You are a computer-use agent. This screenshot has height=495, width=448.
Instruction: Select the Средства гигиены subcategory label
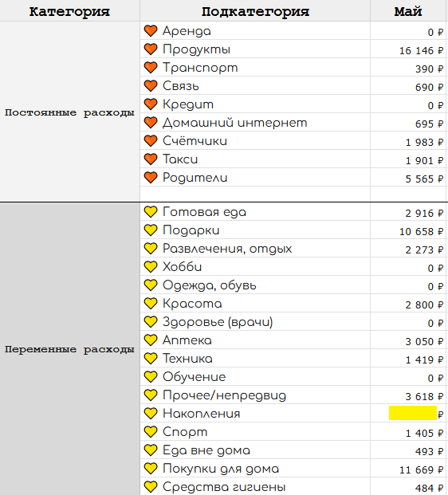click(224, 487)
